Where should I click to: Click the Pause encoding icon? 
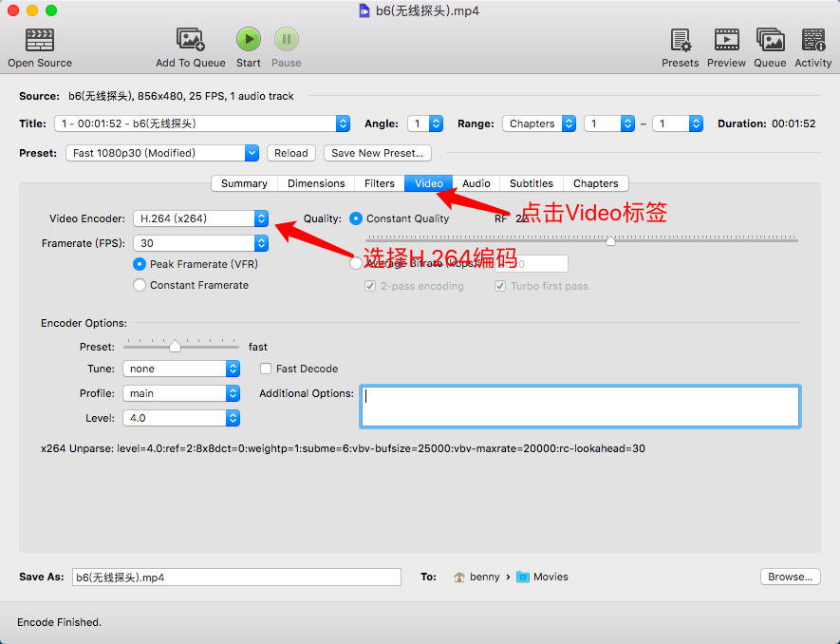287,39
